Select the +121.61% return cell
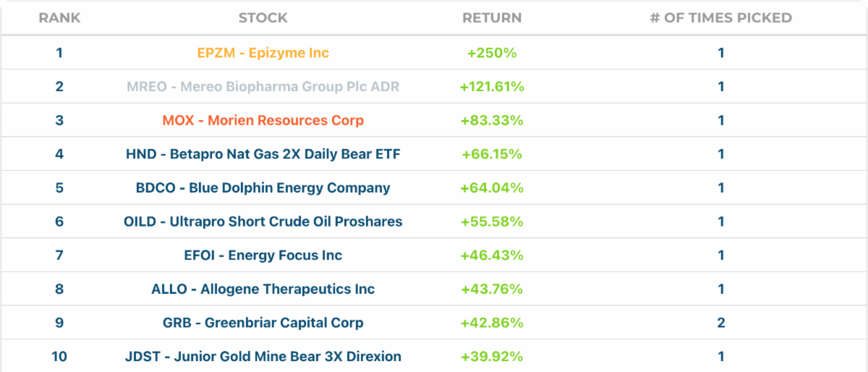The image size is (868, 372). click(492, 87)
